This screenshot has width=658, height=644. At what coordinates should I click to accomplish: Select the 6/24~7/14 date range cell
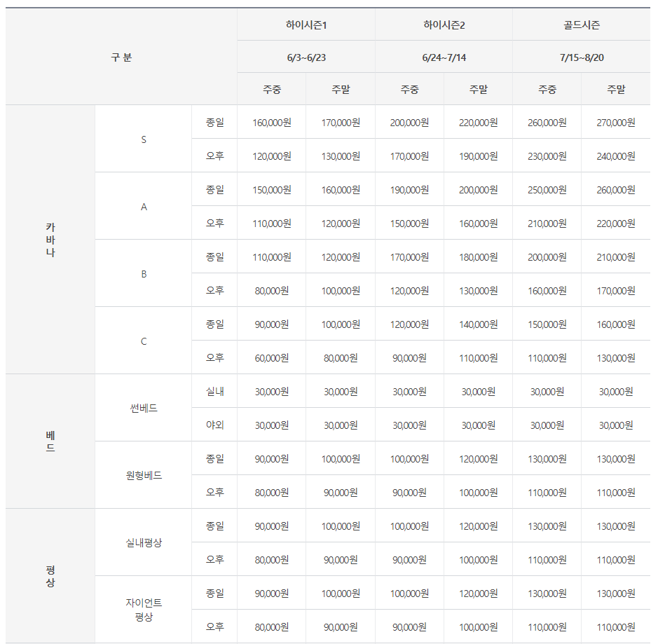[444, 57]
